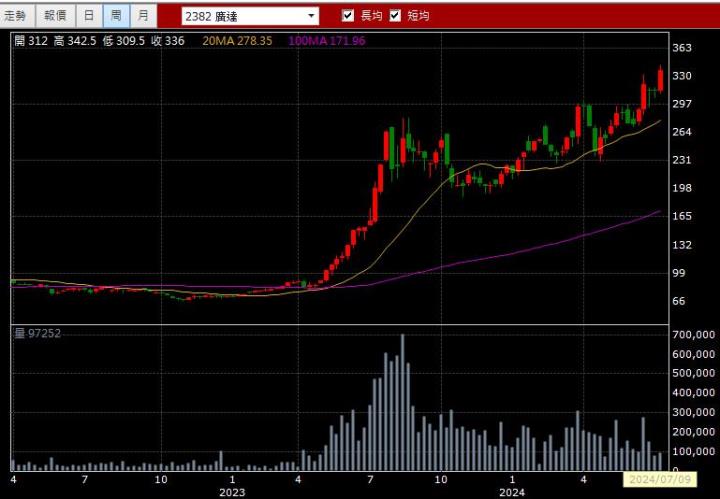Click the latest red candlestick near 330
The width and height of the screenshot is (720, 499).
click(660, 80)
